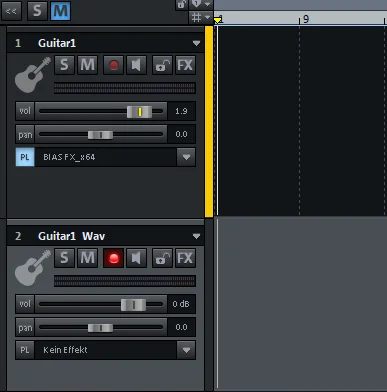
Task: Click the pan slider handle on Guitar1 Wav
Action: 100,328
